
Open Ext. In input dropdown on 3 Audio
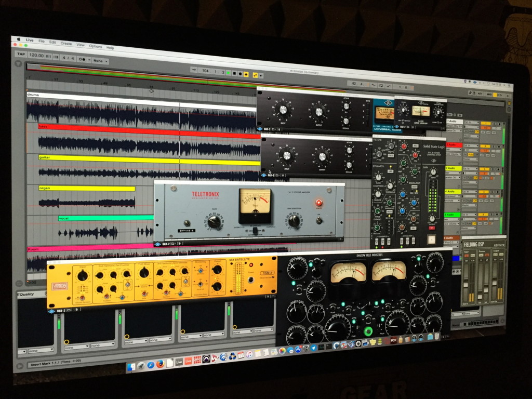point(470,169)
